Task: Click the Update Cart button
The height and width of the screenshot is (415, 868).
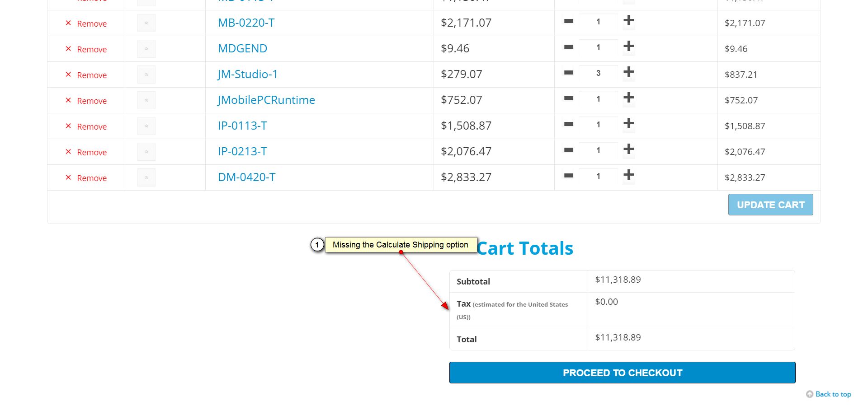Action: tap(770, 205)
